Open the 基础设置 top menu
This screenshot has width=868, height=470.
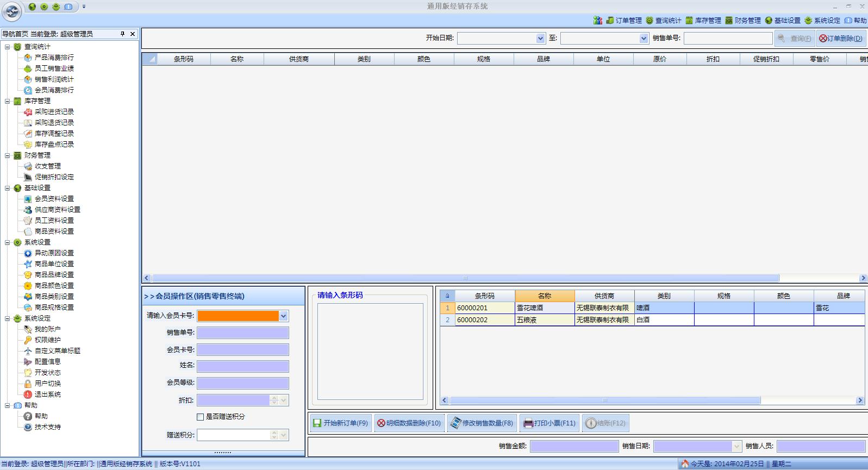783,21
